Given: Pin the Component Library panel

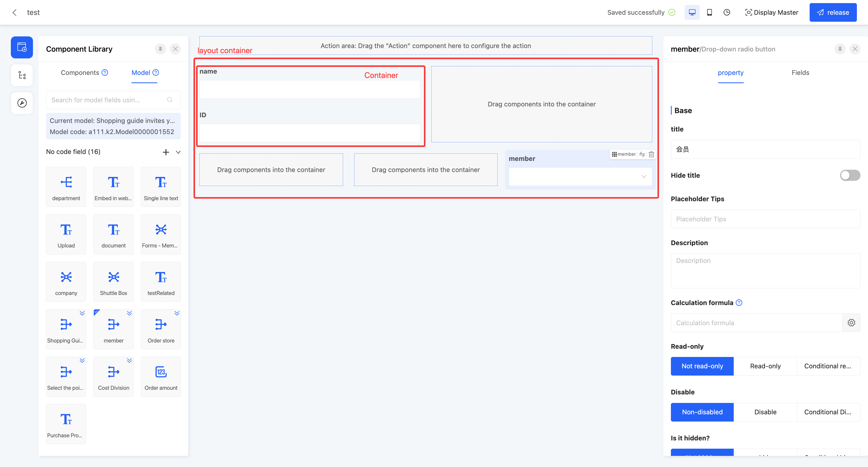Looking at the screenshot, I should click(x=160, y=49).
